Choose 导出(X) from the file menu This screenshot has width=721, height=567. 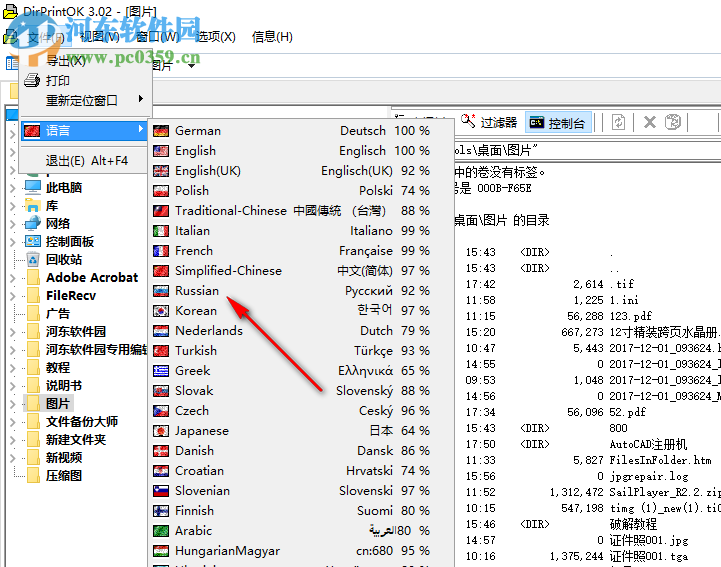[x=85, y=61]
